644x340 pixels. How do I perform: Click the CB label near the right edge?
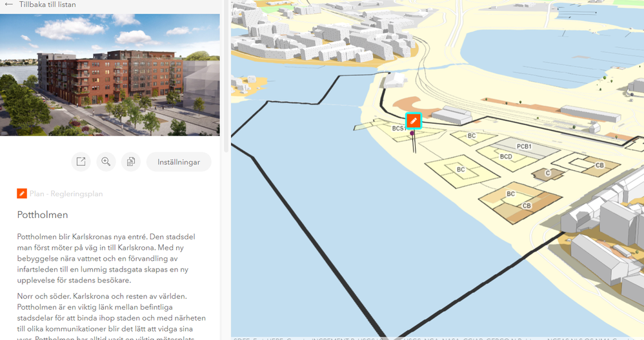pos(599,165)
